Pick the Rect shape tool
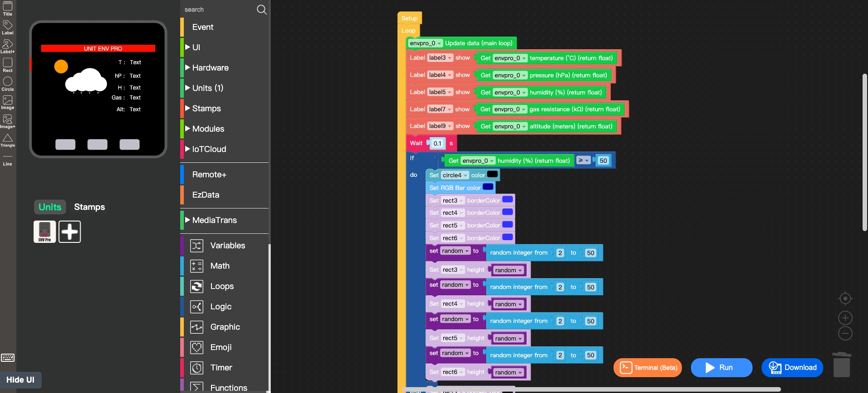Screen dimensions: 868x393 pyautogui.click(x=8, y=64)
